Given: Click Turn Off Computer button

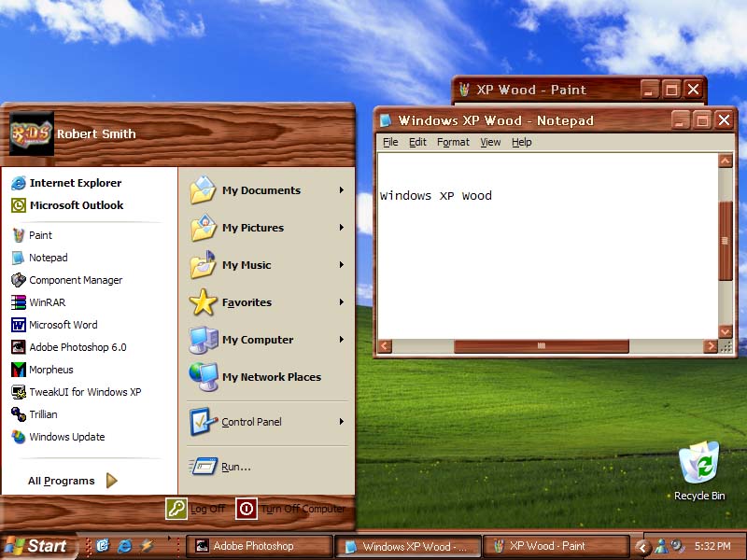Looking at the screenshot, I should 290,509.
